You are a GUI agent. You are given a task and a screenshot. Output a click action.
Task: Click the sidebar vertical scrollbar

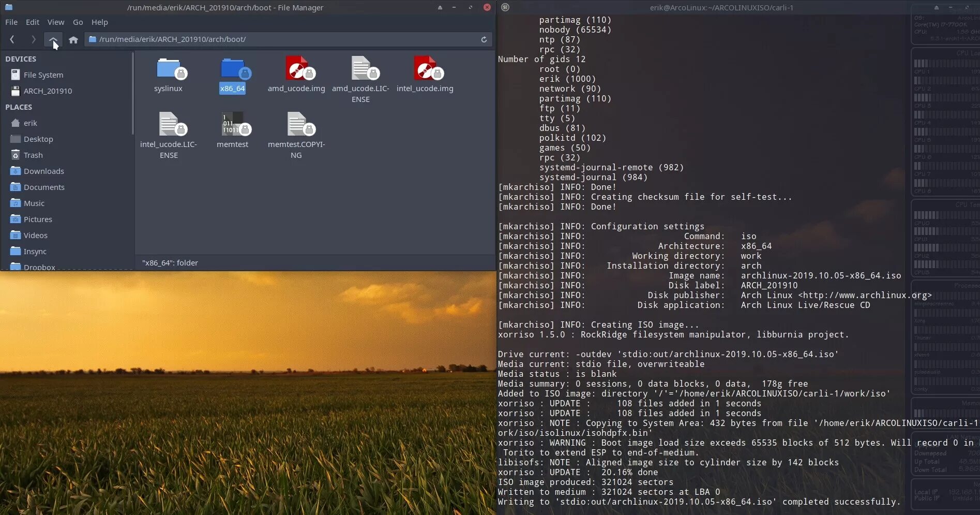coord(133,93)
